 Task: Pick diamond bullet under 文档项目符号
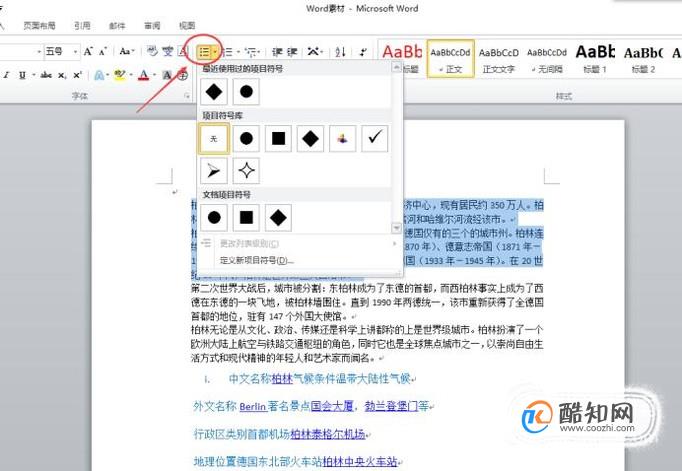tap(278, 217)
